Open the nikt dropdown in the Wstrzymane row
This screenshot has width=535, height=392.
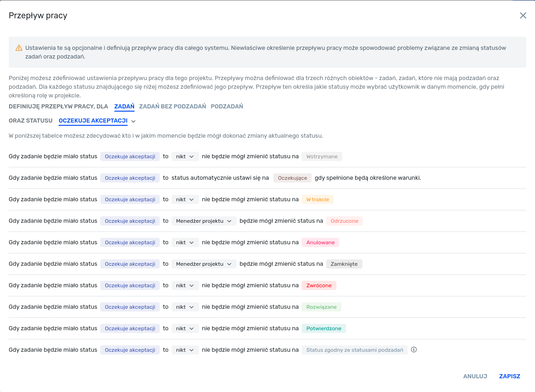(185, 156)
